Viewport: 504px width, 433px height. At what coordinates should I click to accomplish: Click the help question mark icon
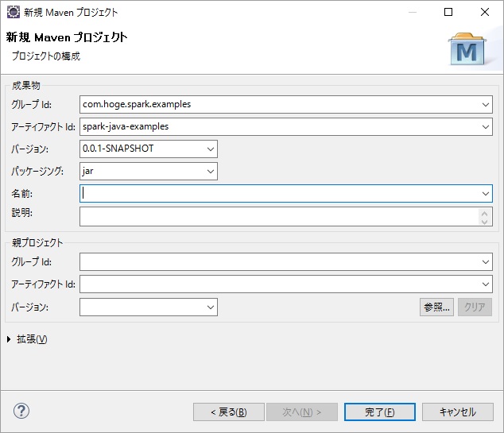[x=21, y=411]
